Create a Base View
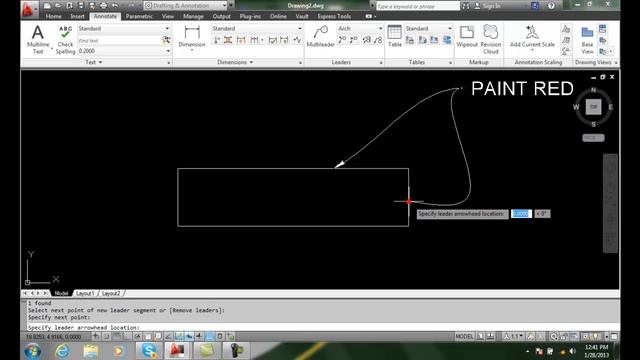The width and height of the screenshot is (640, 360). [587, 40]
